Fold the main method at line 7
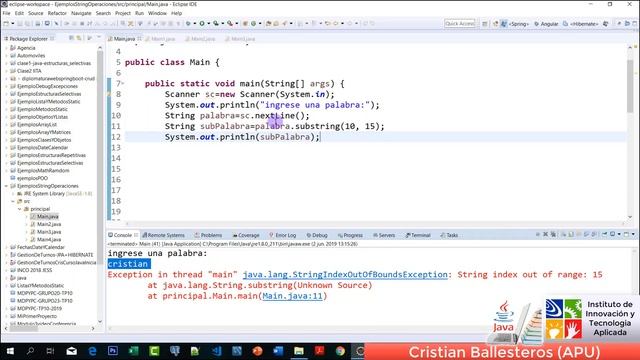 (123, 84)
